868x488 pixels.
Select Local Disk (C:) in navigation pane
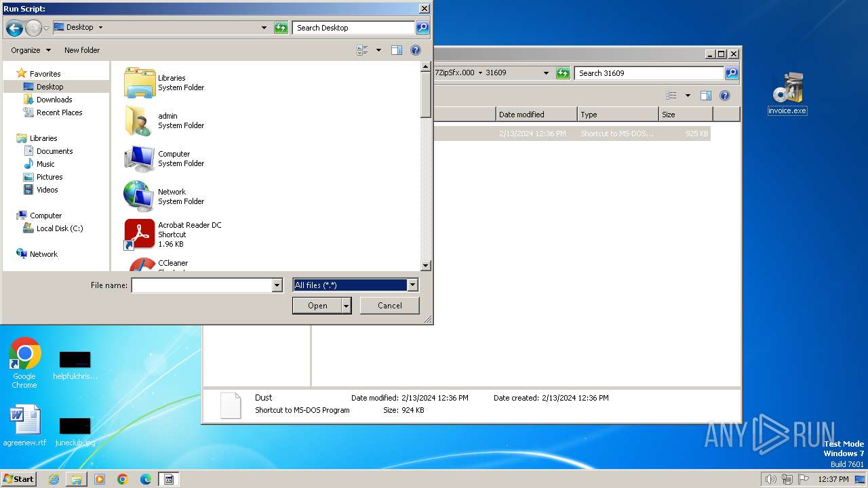60,228
